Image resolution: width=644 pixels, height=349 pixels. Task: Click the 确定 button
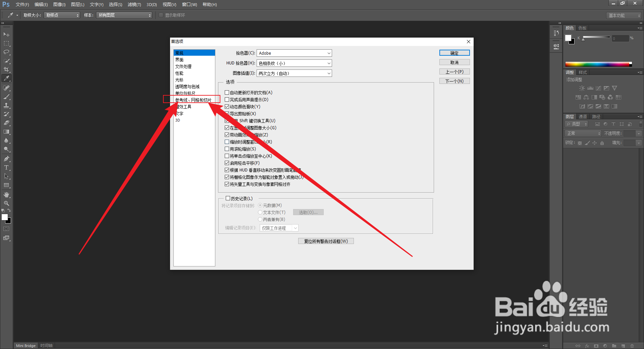pos(454,53)
